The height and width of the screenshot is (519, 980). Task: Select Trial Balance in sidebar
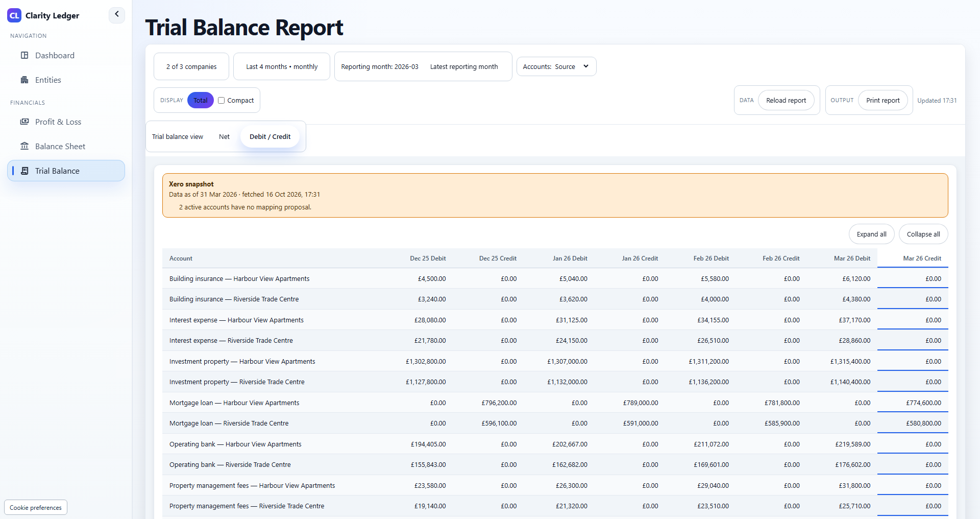pyautogui.click(x=66, y=171)
